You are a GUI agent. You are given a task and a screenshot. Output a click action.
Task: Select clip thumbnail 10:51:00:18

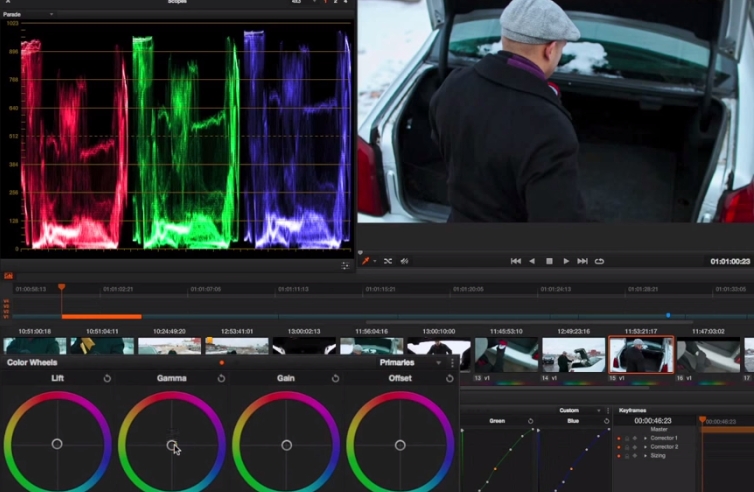point(35,346)
